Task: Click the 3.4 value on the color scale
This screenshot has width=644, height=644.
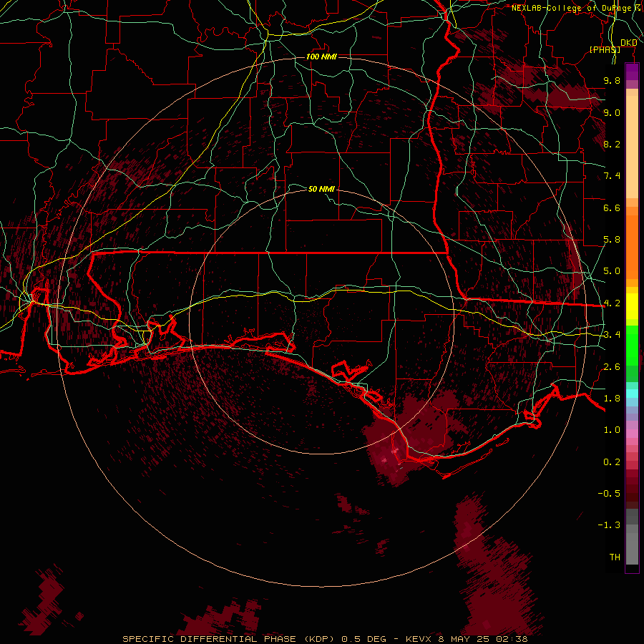Action: click(612, 335)
